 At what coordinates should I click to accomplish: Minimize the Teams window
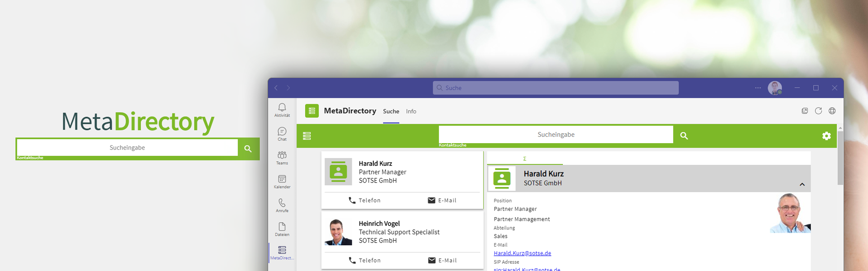click(797, 88)
